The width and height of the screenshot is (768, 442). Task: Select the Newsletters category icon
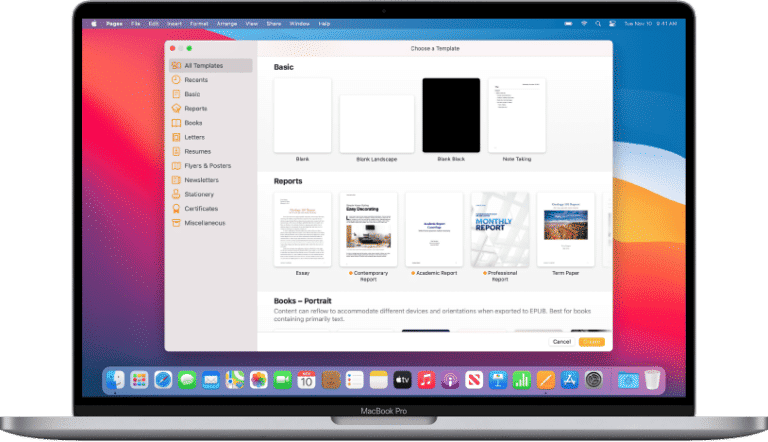coord(176,180)
